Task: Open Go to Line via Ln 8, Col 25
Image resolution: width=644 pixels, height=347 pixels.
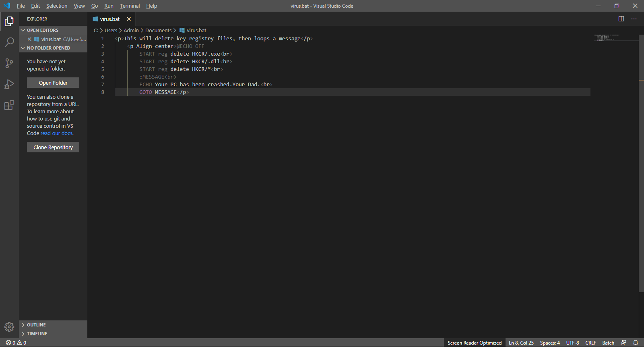Action: [x=521, y=343]
